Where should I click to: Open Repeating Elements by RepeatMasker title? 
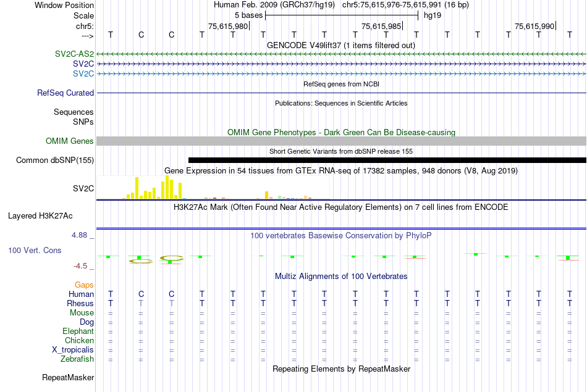[341, 369]
